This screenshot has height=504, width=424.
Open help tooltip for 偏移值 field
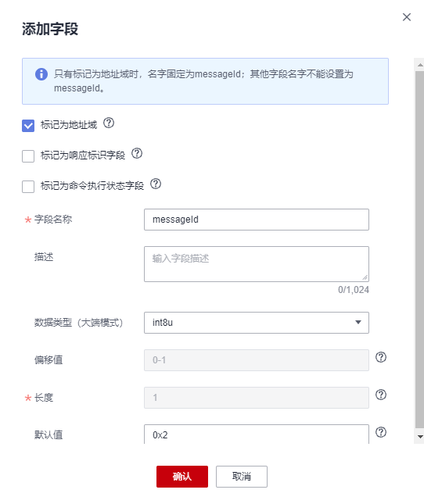[x=381, y=357]
